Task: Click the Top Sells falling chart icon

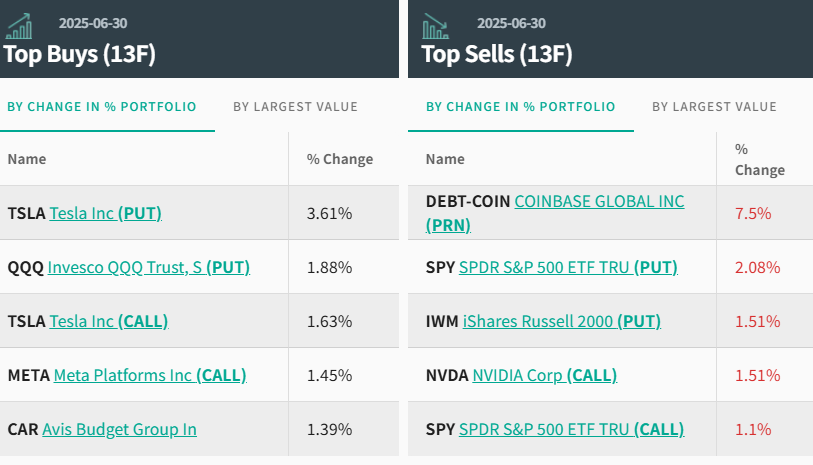Action: pos(436,26)
